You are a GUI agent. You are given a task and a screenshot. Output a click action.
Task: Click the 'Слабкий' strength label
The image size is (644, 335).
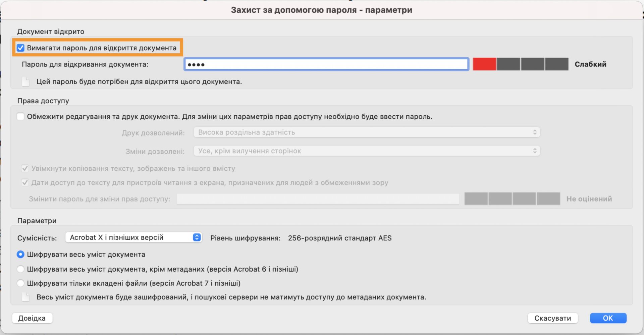pyautogui.click(x=590, y=64)
